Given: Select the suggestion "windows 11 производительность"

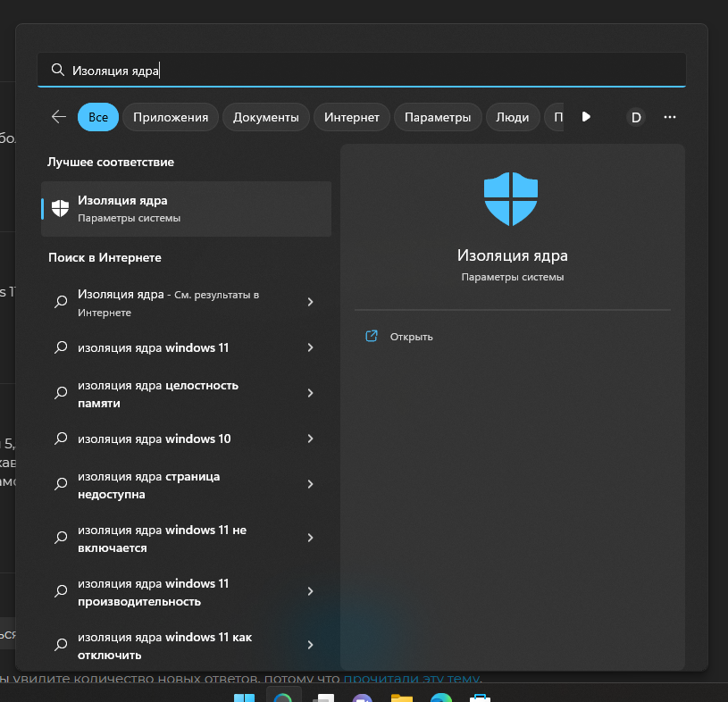Looking at the screenshot, I should [186, 592].
